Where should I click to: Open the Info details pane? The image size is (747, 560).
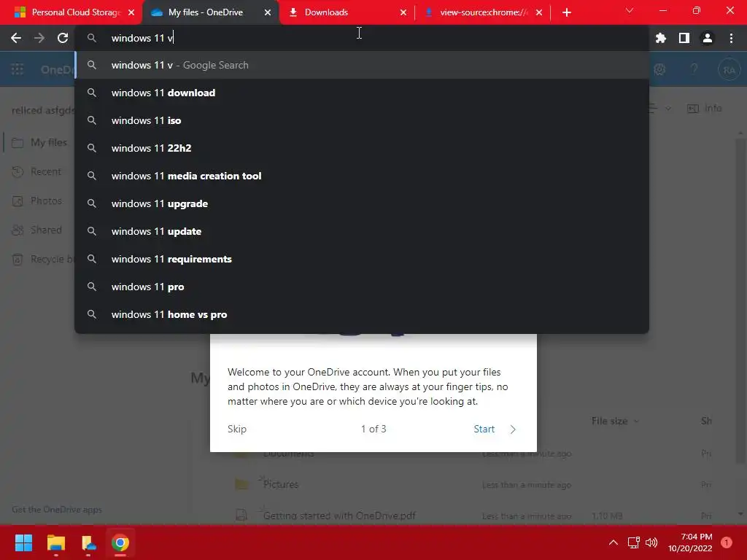click(x=704, y=109)
